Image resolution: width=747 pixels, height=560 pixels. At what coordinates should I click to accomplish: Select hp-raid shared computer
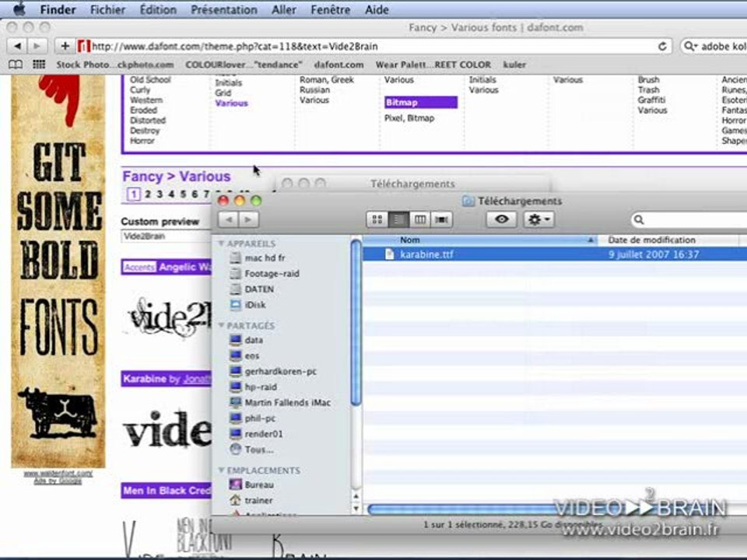pyautogui.click(x=260, y=387)
